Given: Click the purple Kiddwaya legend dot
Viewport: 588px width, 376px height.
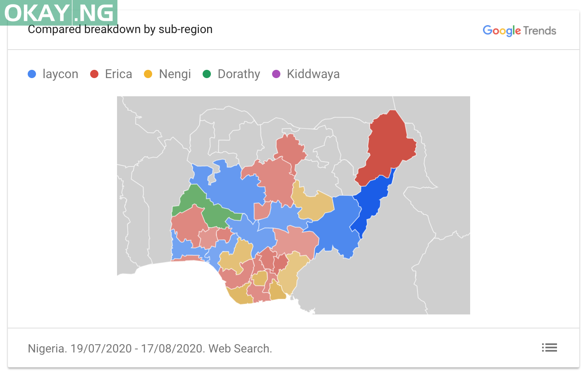Looking at the screenshot, I should pos(276,74).
